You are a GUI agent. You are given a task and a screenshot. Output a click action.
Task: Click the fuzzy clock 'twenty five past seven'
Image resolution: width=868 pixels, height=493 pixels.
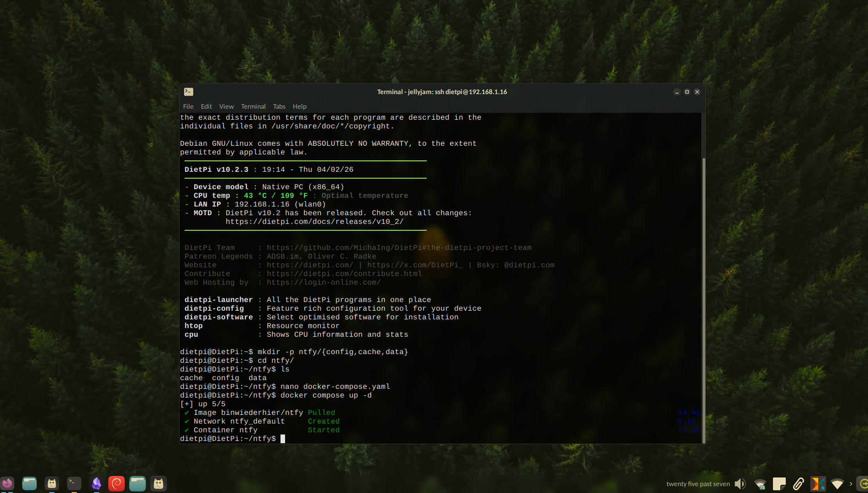point(698,484)
